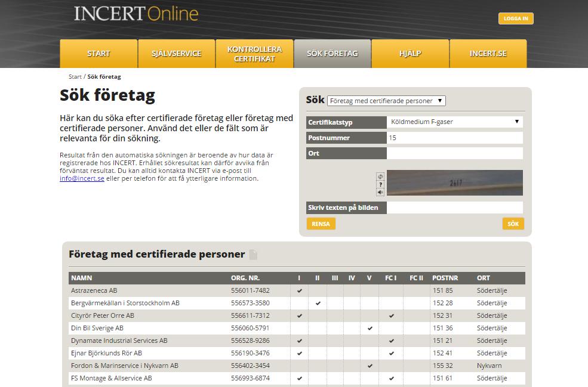The image size is (588, 387).
Task: Click org number 556011-7482
Action: 250,290
